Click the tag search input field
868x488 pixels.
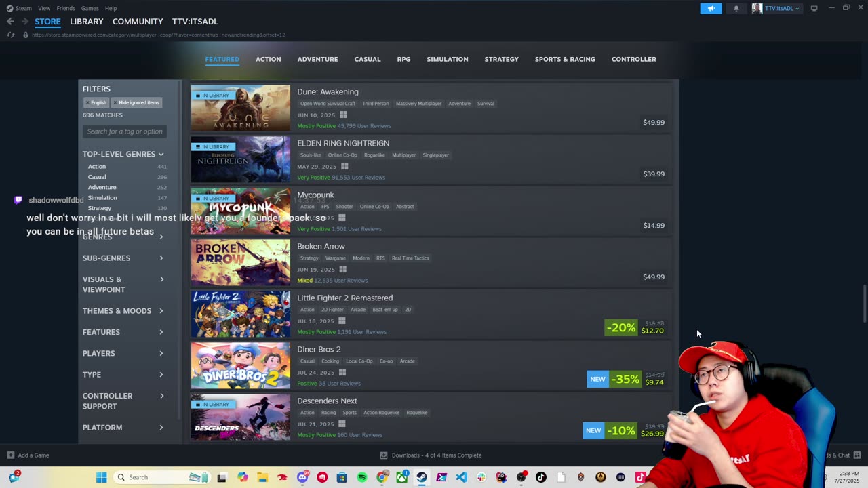click(125, 131)
